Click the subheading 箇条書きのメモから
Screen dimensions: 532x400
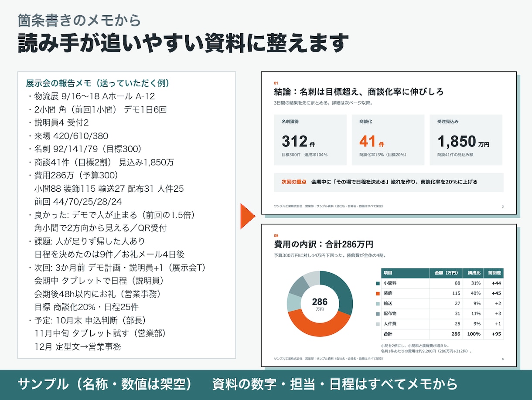pyautogui.click(x=79, y=20)
